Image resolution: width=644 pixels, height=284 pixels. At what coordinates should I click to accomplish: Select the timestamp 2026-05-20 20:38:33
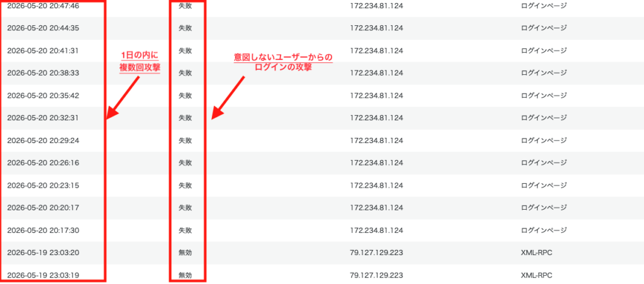coord(43,73)
